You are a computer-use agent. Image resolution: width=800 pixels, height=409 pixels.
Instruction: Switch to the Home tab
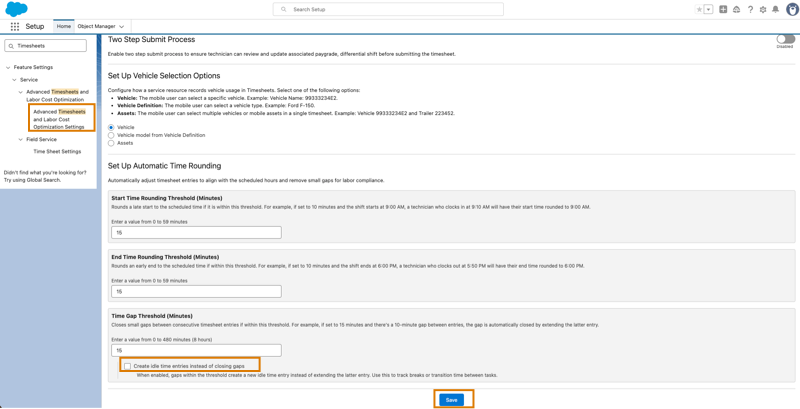click(x=64, y=26)
